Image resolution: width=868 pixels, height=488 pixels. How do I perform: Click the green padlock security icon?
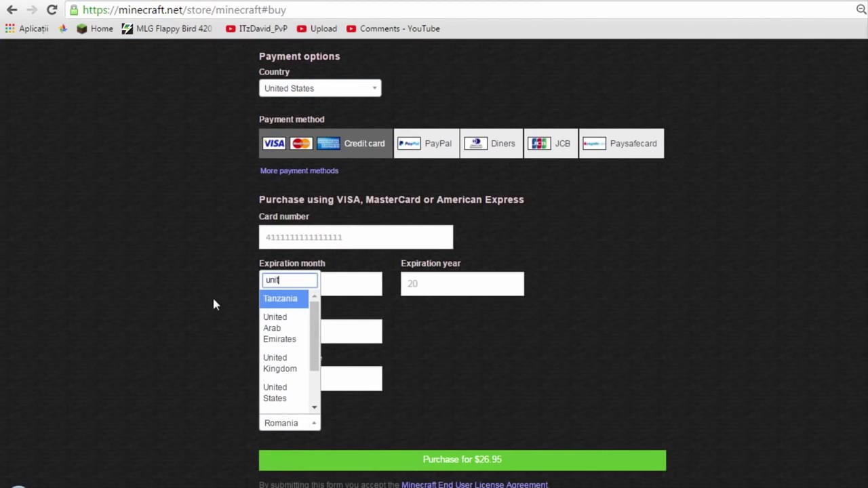(74, 9)
